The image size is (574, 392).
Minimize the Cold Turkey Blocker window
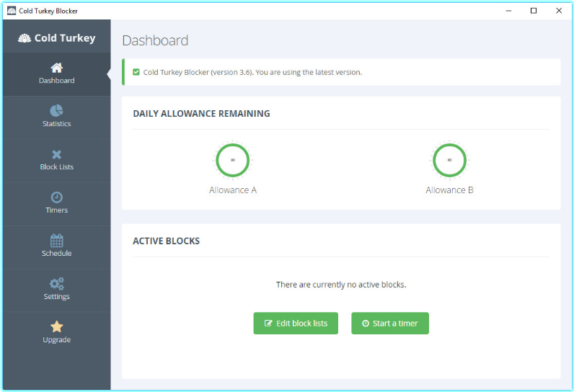(508, 11)
